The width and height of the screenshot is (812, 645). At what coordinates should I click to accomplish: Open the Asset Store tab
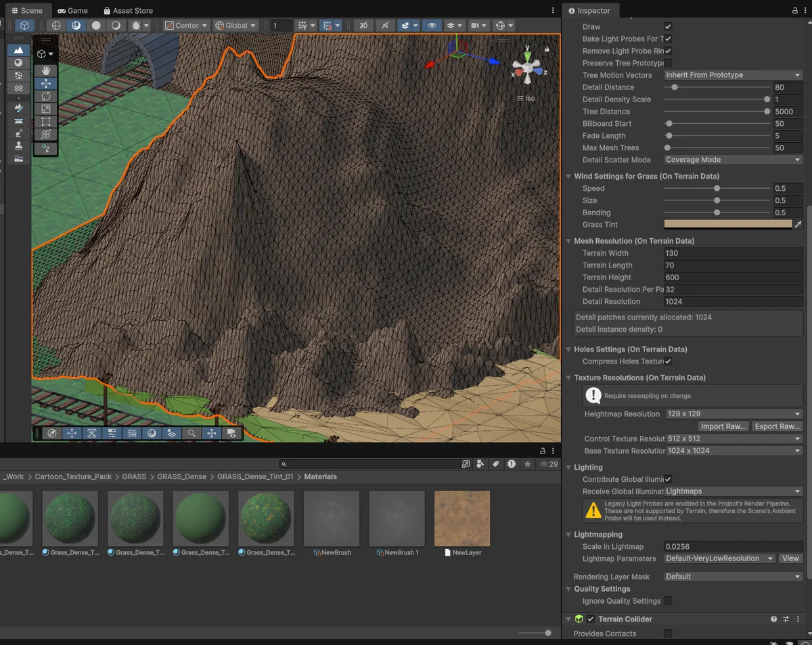coord(128,11)
